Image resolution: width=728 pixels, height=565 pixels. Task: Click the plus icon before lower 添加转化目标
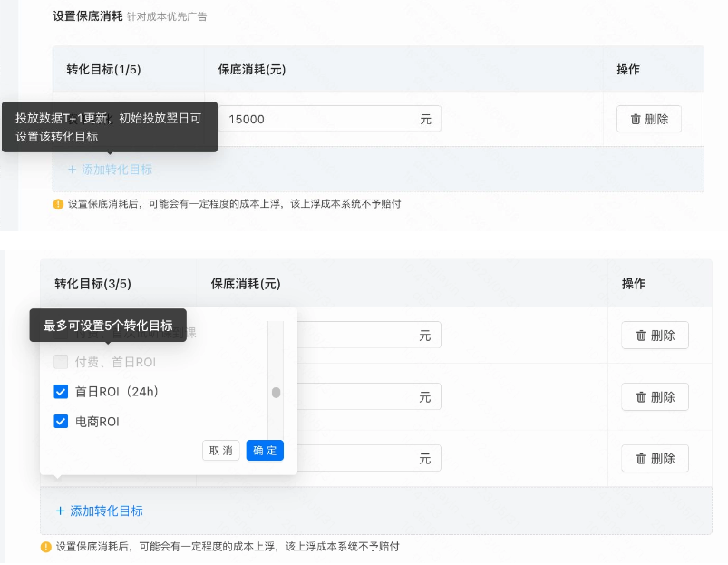coord(59,511)
